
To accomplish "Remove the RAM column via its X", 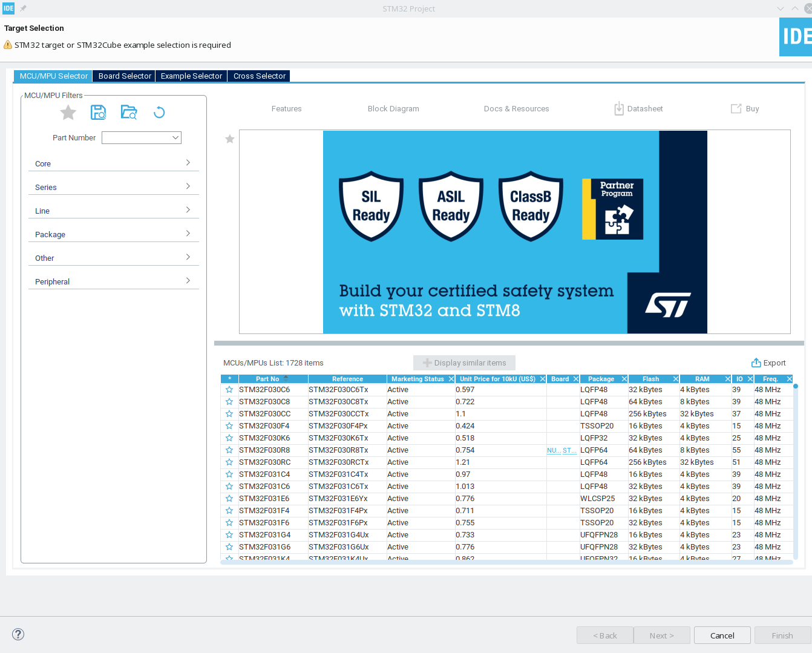I will click(x=728, y=379).
